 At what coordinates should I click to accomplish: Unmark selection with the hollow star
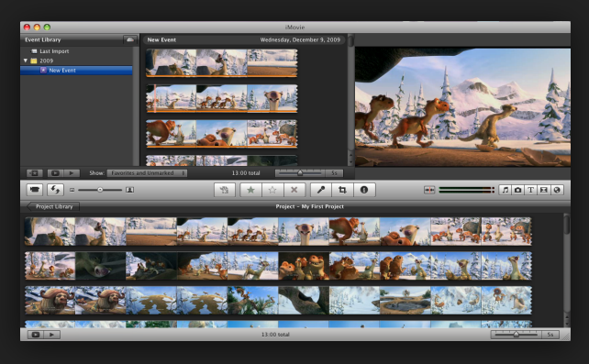[272, 190]
